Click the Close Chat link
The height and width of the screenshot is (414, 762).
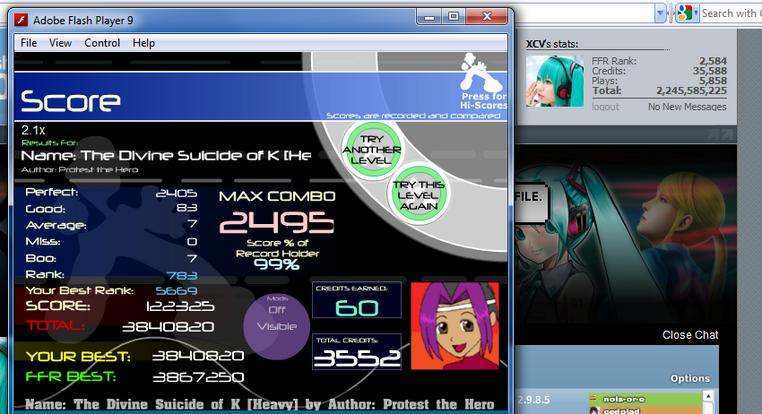tap(690, 335)
